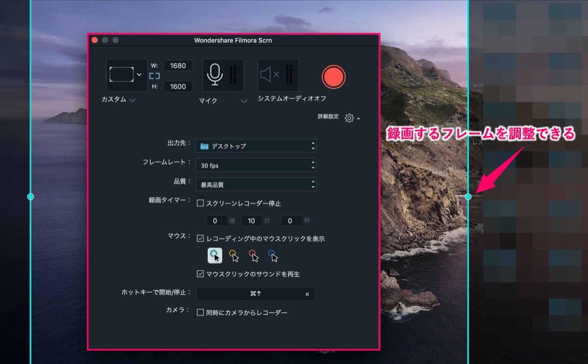
Task: Enable the スクリーンレコーダー停止 timer checkbox
Action: tap(200, 203)
